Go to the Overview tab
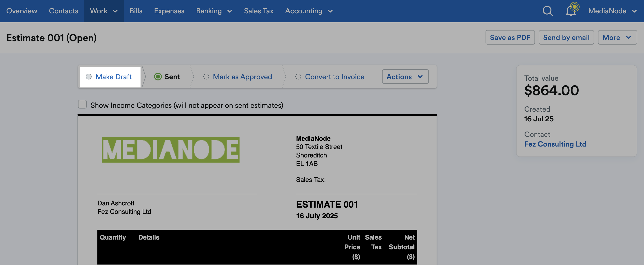 coord(22,11)
